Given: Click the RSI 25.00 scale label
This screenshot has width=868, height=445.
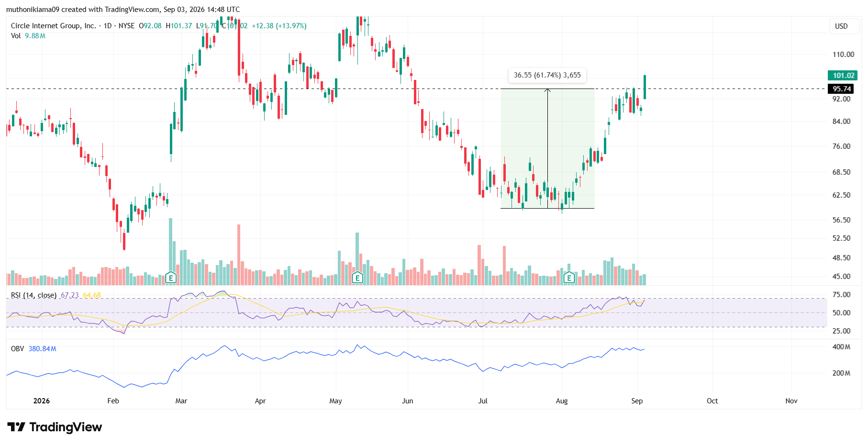Looking at the screenshot, I should coord(841,331).
